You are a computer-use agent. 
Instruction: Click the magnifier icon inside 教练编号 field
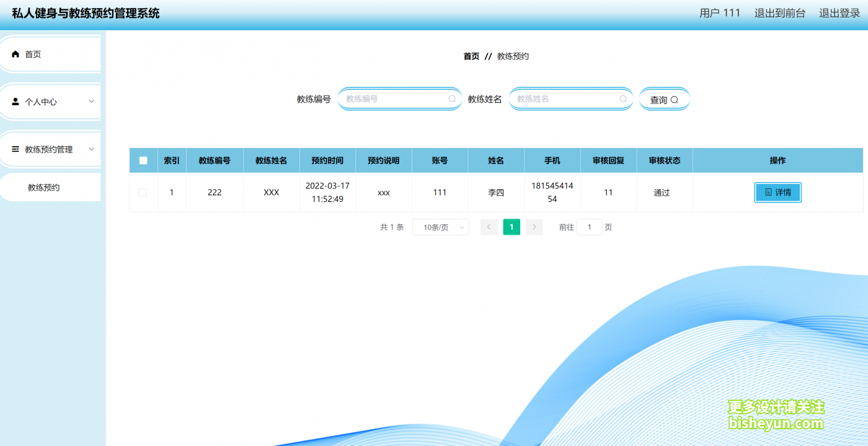coord(452,98)
